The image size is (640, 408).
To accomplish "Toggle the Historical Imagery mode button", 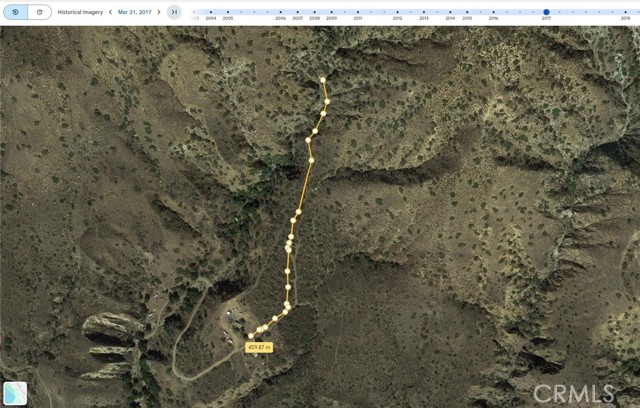I will coord(16,12).
